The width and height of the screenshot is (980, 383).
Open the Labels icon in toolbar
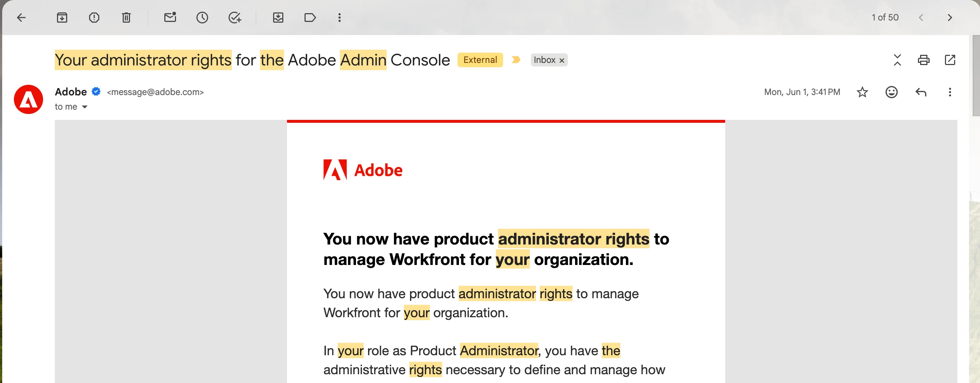310,18
